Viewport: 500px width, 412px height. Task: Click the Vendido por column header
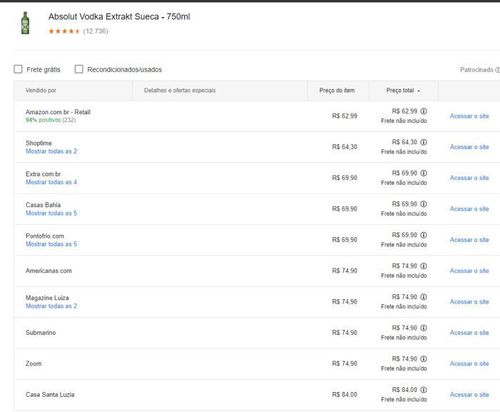41,90
